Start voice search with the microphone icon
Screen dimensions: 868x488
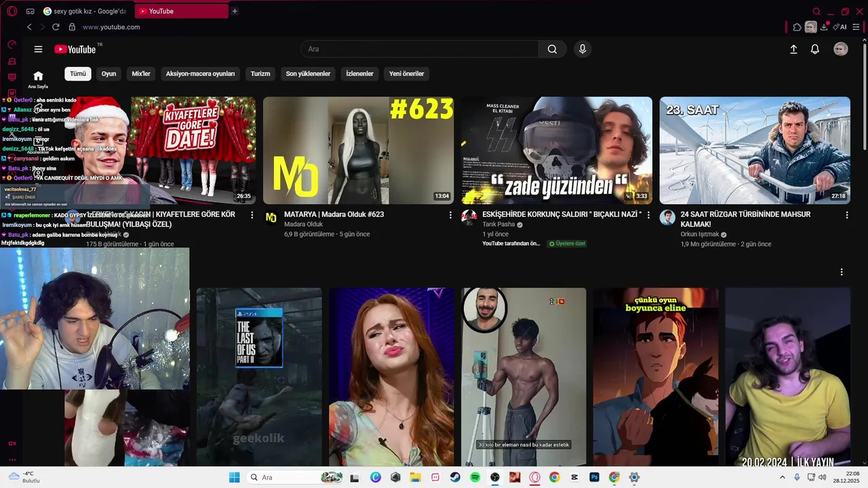click(x=582, y=49)
